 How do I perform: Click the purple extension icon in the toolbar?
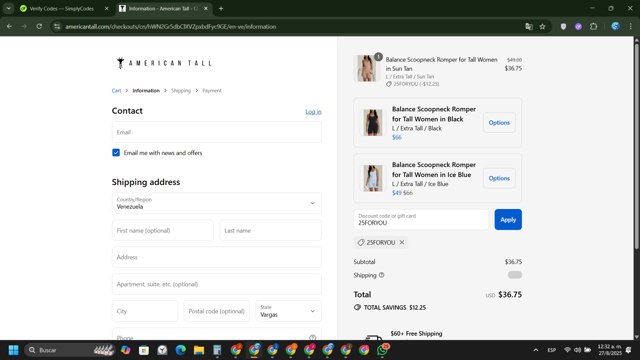578,27
